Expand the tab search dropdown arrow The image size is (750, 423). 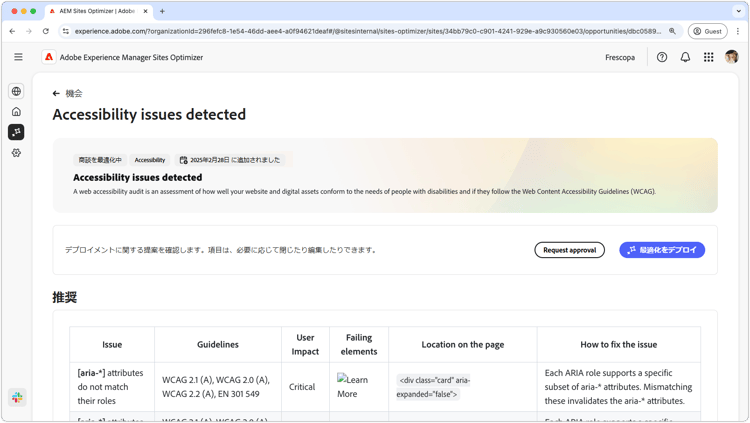[739, 11]
